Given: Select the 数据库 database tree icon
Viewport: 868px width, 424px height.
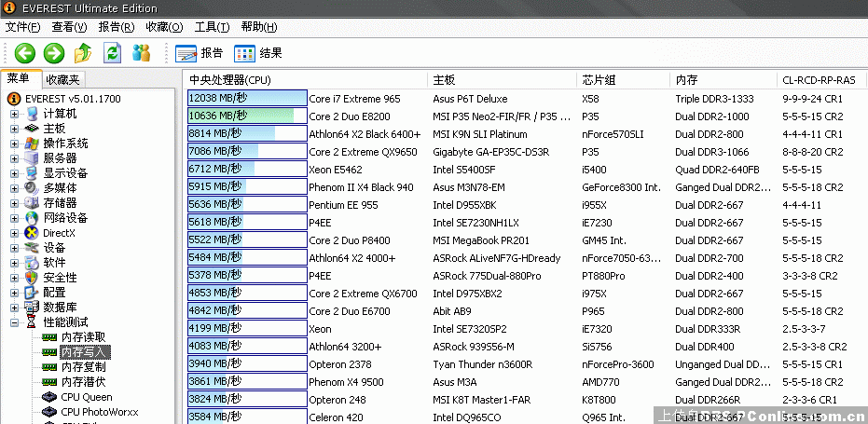Looking at the screenshot, I should [x=33, y=308].
